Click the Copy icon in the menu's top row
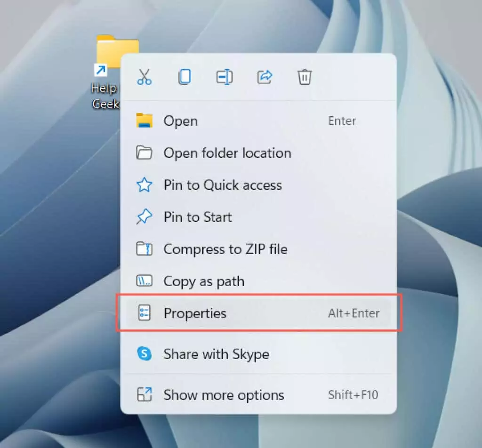 (185, 77)
